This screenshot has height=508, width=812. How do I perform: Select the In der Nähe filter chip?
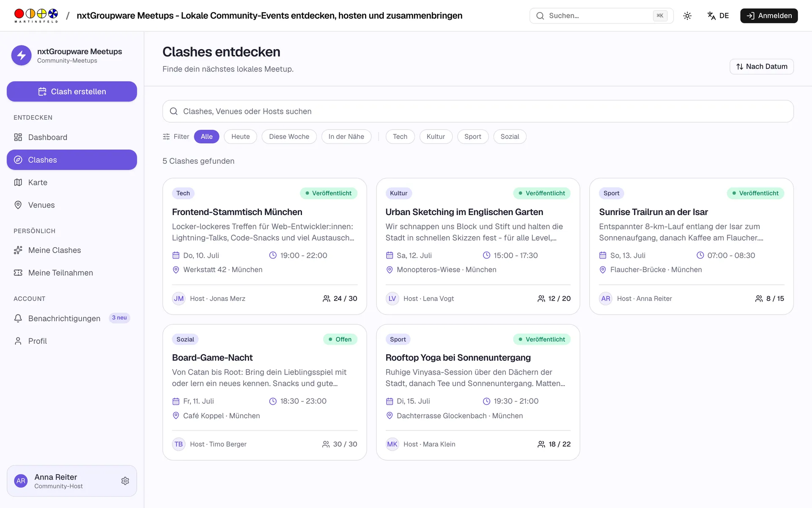346,137
